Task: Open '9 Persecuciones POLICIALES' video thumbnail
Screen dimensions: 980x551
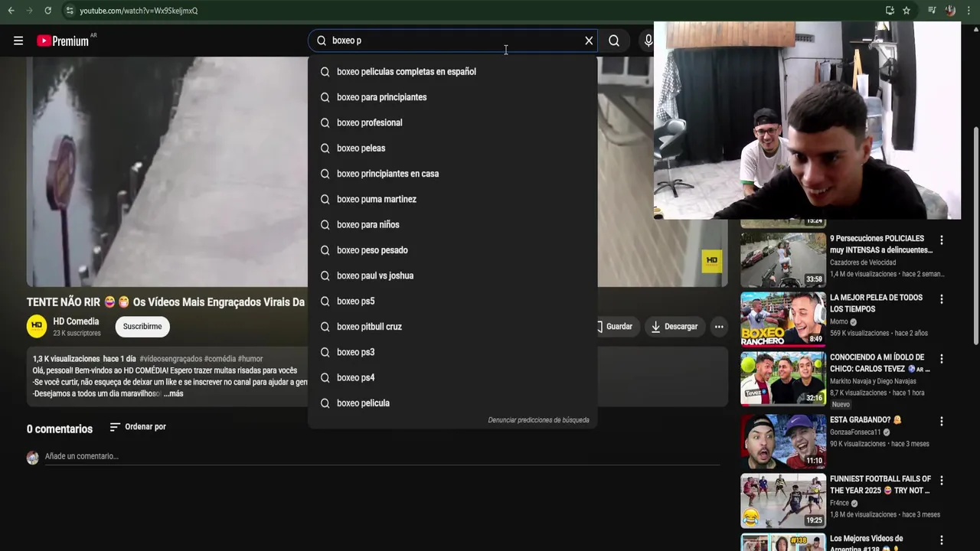Action: point(783,260)
